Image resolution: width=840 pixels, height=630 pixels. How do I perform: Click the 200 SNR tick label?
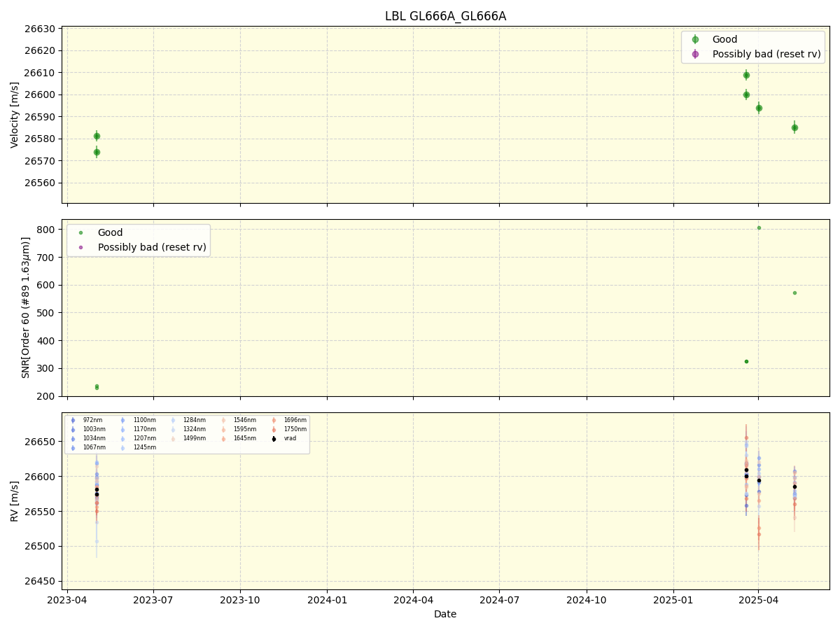tap(46, 396)
